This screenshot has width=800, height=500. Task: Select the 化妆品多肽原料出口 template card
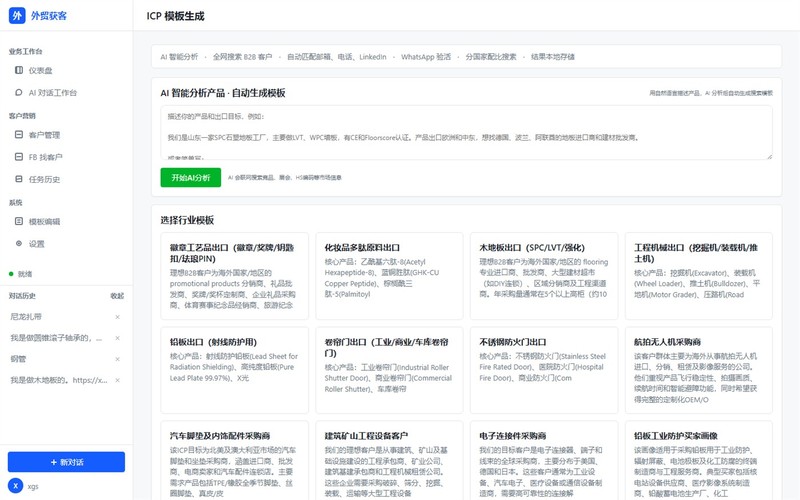pyautogui.click(x=389, y=276)
